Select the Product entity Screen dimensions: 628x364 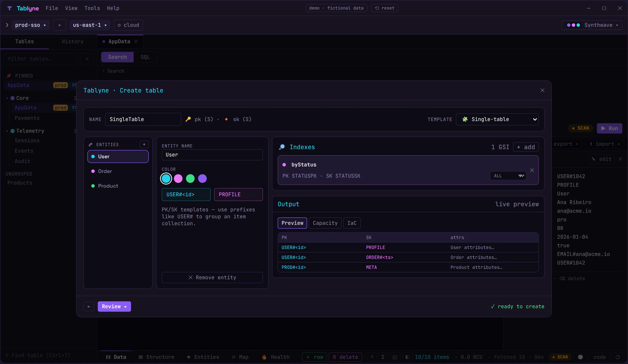tap(118, 186)
